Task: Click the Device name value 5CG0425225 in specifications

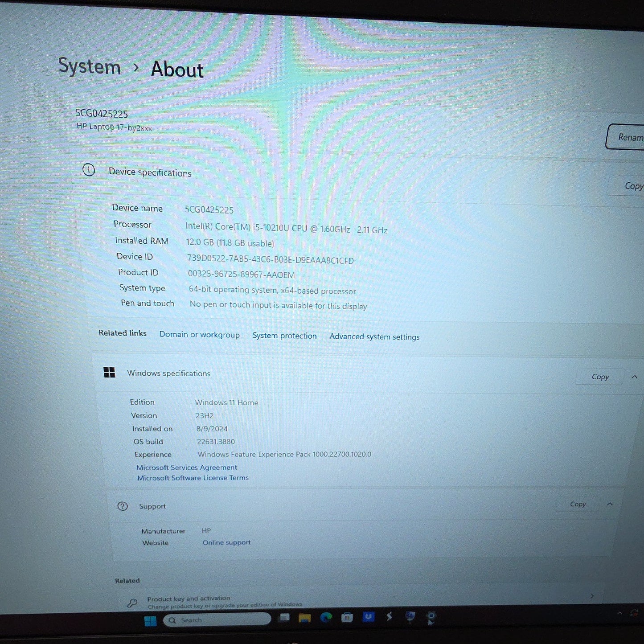Action: (x=209, y=209)
